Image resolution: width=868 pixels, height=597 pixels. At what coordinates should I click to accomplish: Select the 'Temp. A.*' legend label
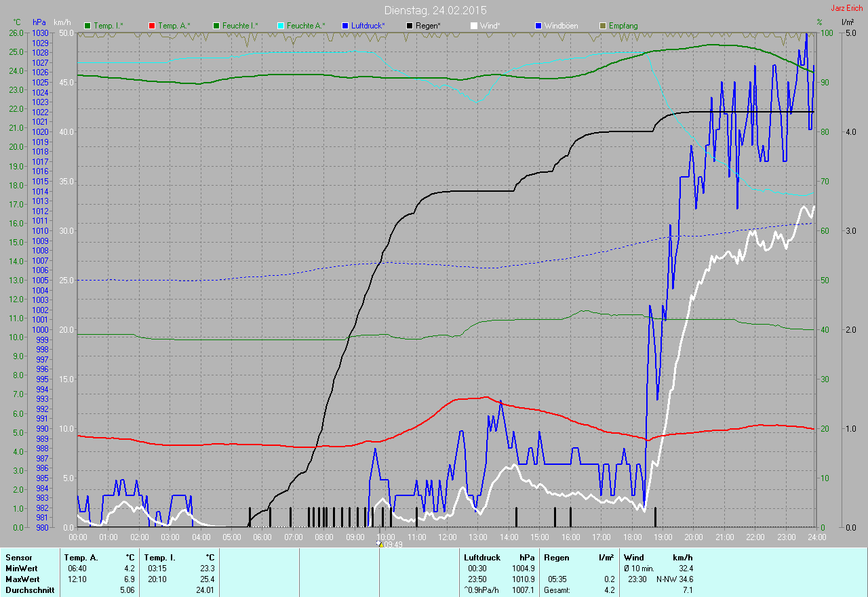174,26
